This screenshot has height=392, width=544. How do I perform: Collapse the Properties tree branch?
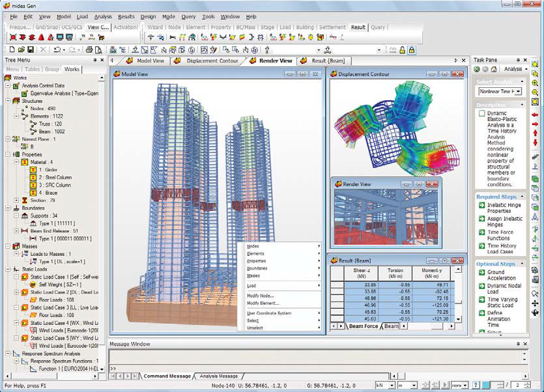click(x=7, y=154)
